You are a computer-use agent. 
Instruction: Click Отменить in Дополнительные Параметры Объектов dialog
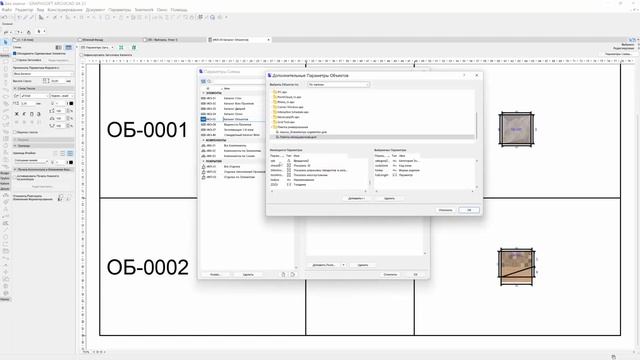click(445, 210)
